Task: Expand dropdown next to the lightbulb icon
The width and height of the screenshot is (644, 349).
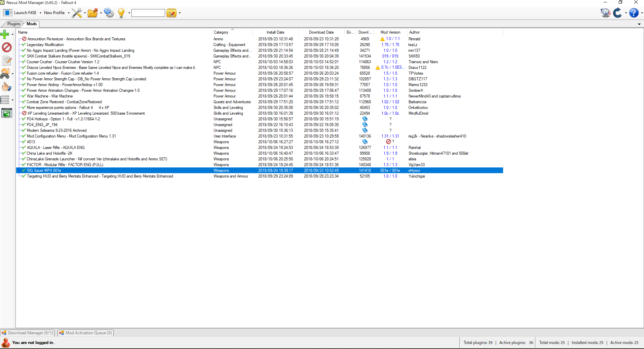Action: pos(129,13)
